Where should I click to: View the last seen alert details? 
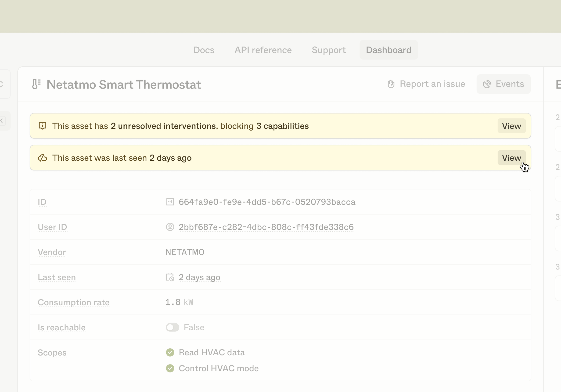[x=511, y=158]
